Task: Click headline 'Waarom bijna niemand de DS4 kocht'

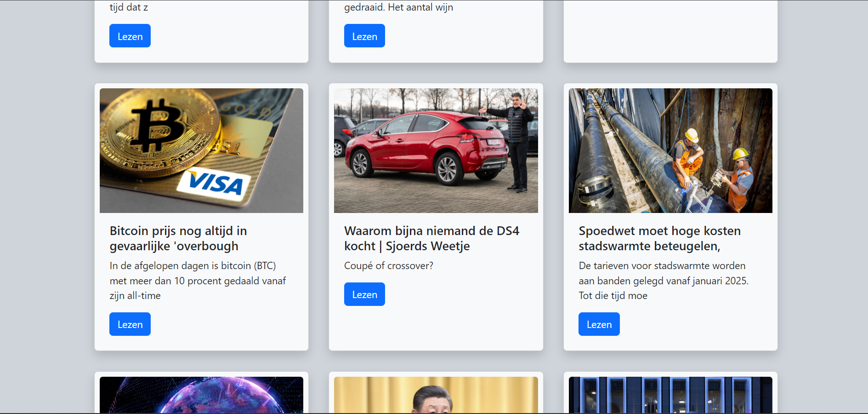Action: [x=431, y=238]
